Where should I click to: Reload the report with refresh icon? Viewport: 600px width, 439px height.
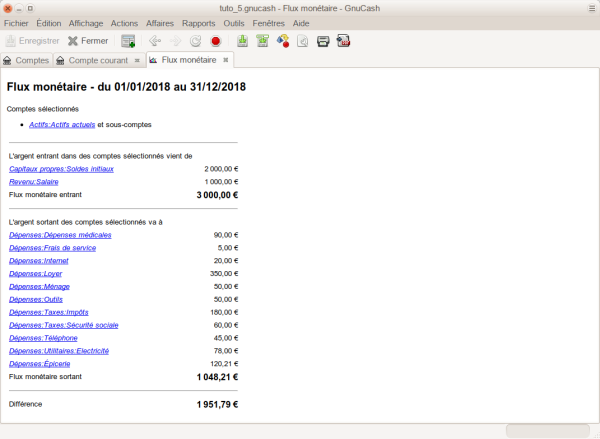(x=196, y=41)
